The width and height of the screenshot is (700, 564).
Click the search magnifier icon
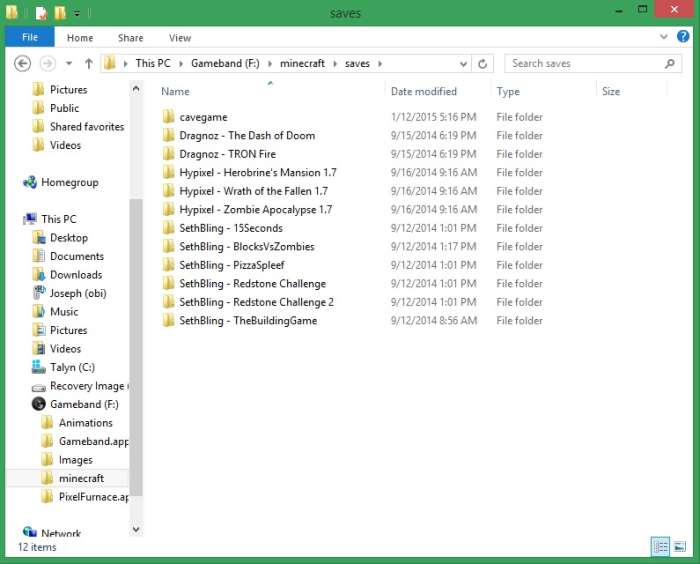(x=669, y=64)
